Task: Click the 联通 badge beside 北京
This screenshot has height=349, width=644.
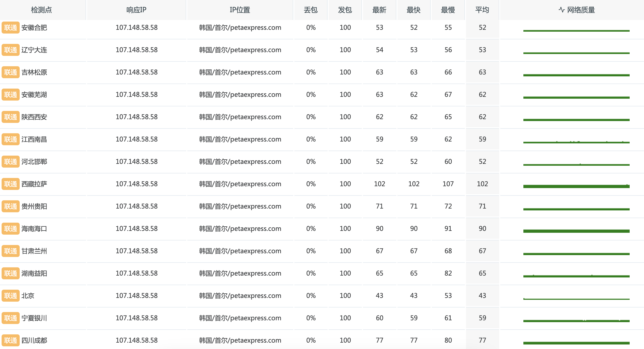Action: (x=11, y=296)
